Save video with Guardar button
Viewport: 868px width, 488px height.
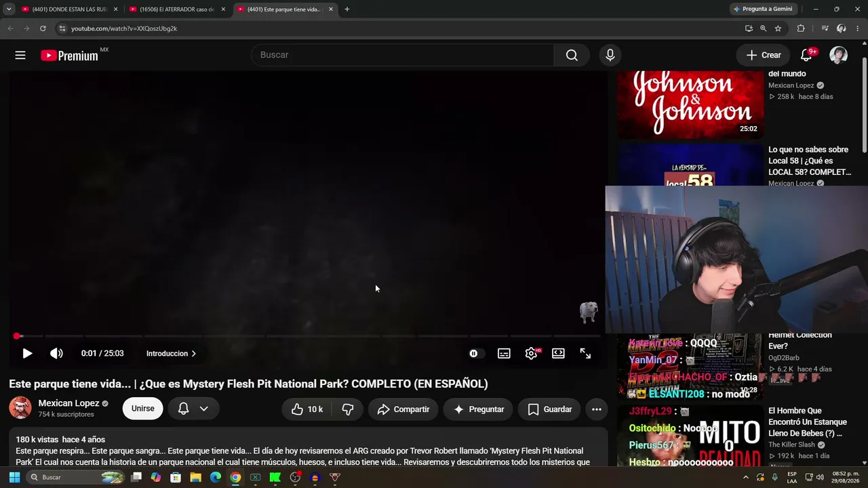coord(549,409)
